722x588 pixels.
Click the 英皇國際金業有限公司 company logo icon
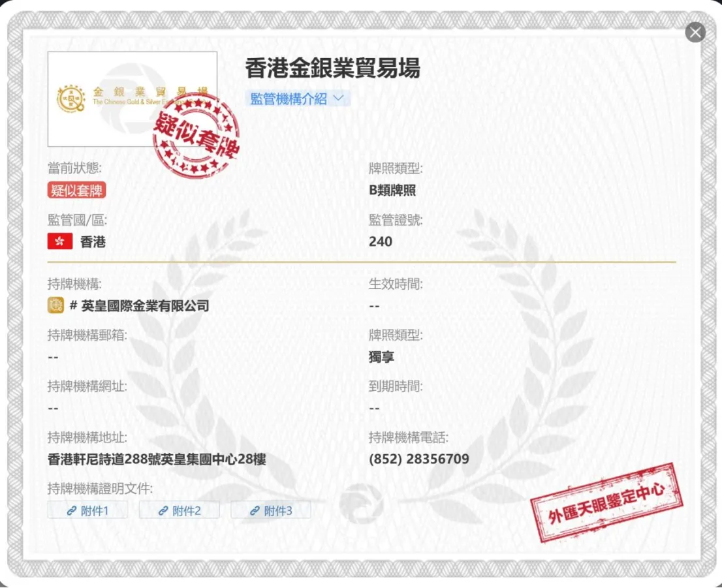tap(55, 305)
